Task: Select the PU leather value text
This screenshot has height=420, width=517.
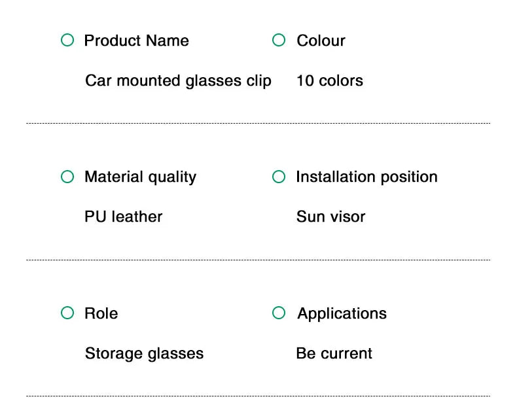Action: pyautogui.click(x=123, y=217)
